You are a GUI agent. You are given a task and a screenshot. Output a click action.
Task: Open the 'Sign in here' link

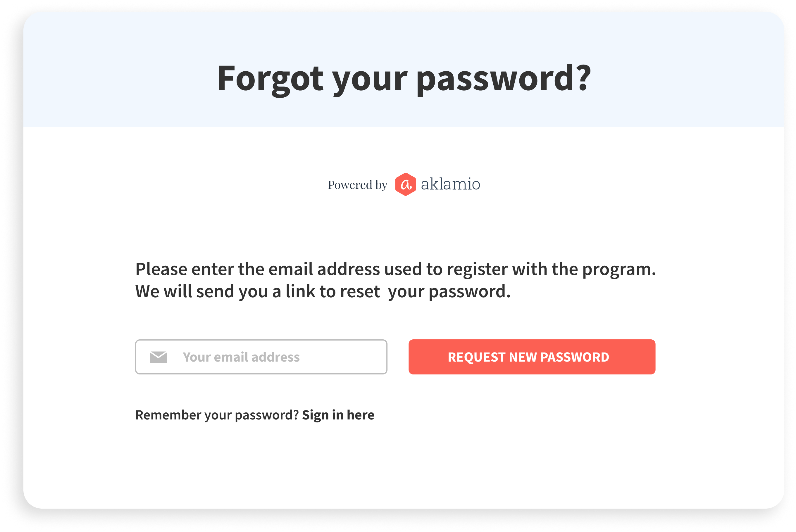click(x=338, y=415)
